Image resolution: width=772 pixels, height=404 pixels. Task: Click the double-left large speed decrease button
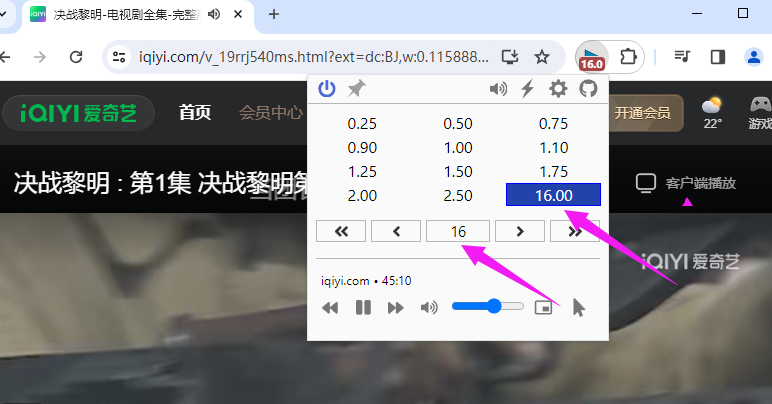click(x=341, y=231)
